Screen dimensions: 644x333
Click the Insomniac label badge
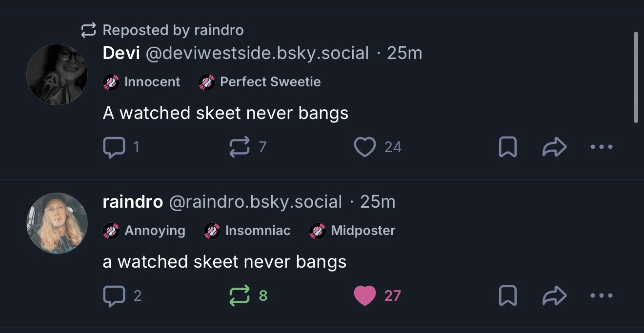click(248, 231)
